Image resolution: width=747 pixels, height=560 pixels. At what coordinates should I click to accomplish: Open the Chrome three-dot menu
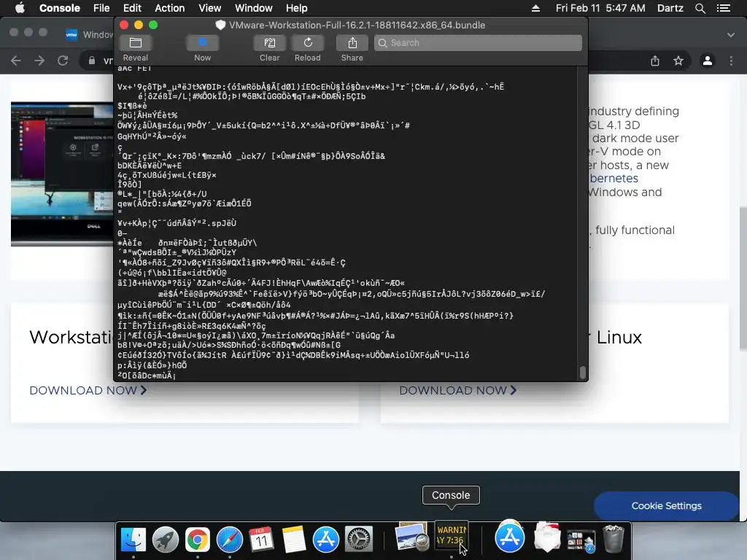click(731, 61)
